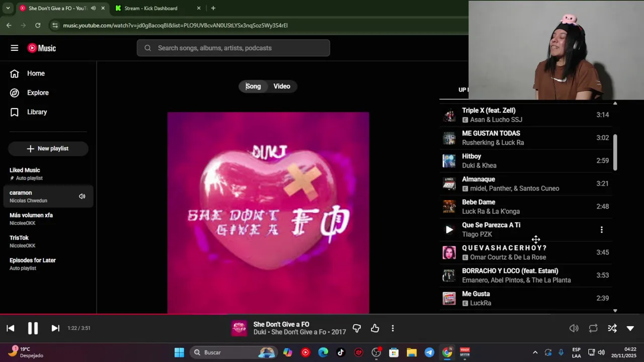Viewport: 644px width, 362px height.
Task: Click the album artwork image
Action: [268, 213]
